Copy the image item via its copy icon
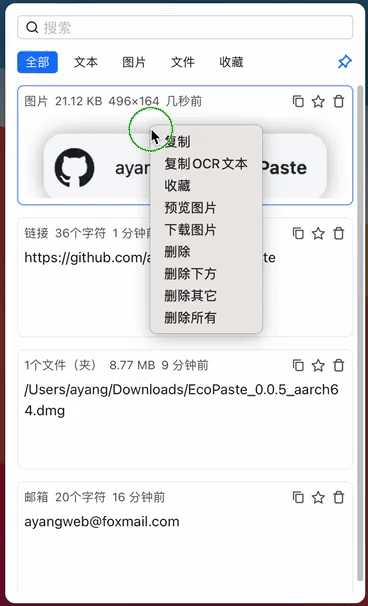Screen dimensions: 368x606 (x=298, y=101)
